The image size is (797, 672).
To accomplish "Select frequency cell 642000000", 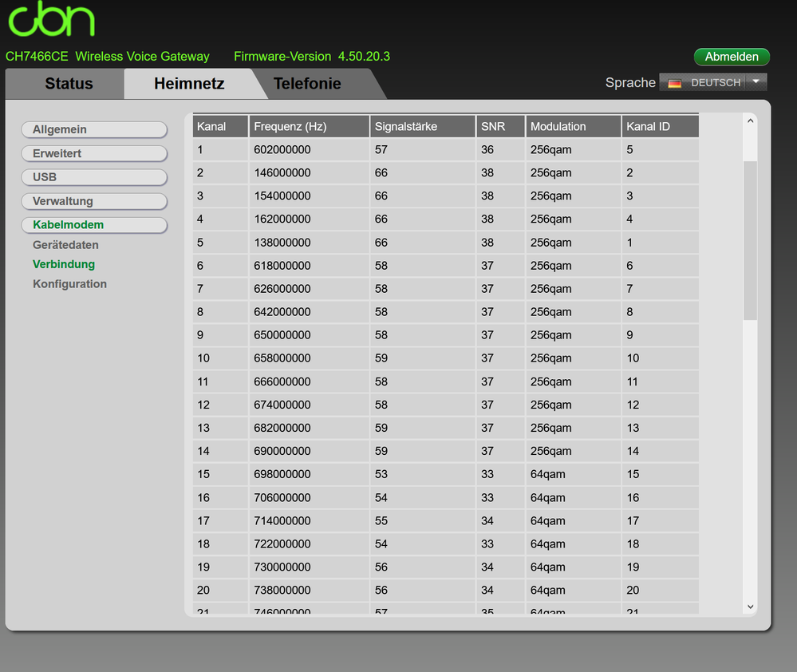I will point(309,311).
